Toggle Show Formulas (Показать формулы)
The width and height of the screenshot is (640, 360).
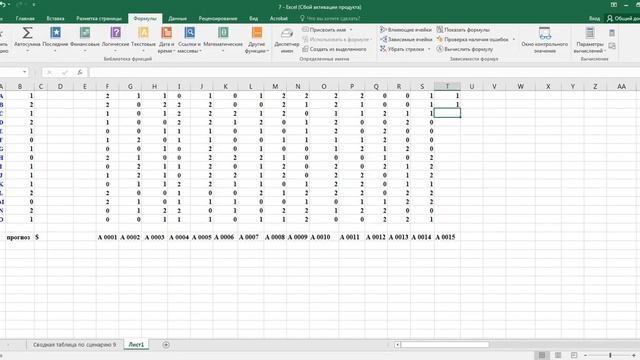(463, 30)
